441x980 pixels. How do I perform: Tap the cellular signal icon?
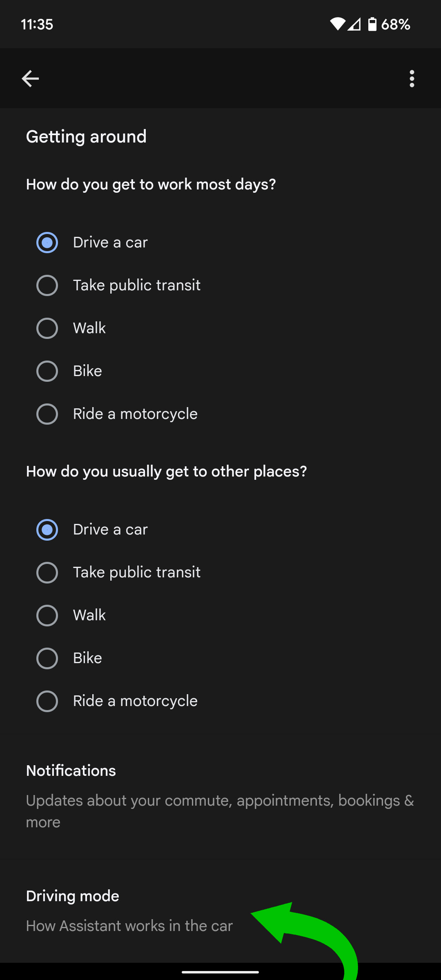354,24
